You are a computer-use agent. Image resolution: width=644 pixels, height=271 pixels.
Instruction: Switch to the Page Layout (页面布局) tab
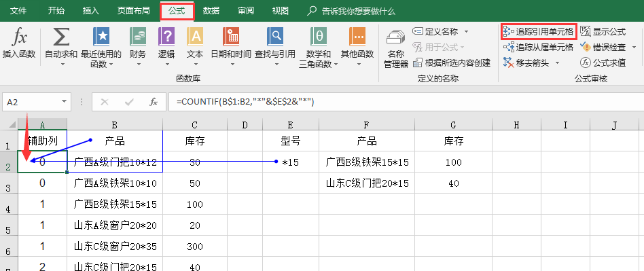pos(133,11)
